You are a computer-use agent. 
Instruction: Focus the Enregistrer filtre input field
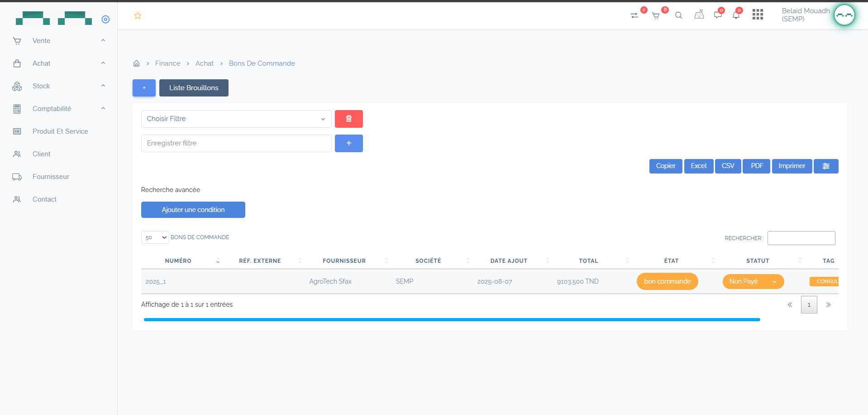[236, 143]
